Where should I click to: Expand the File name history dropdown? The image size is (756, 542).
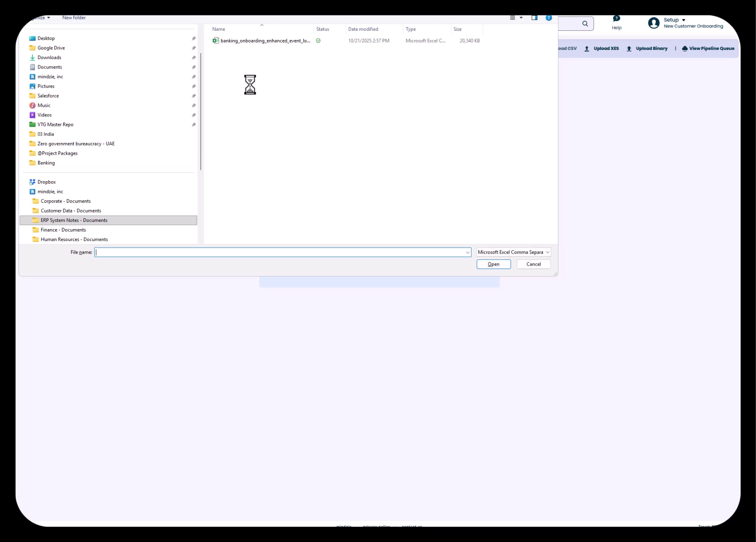(x=467, y=252)
